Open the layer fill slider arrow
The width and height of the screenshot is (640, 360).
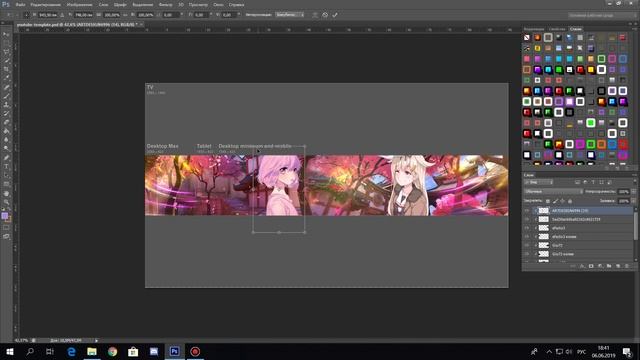[x=633, y=201]
